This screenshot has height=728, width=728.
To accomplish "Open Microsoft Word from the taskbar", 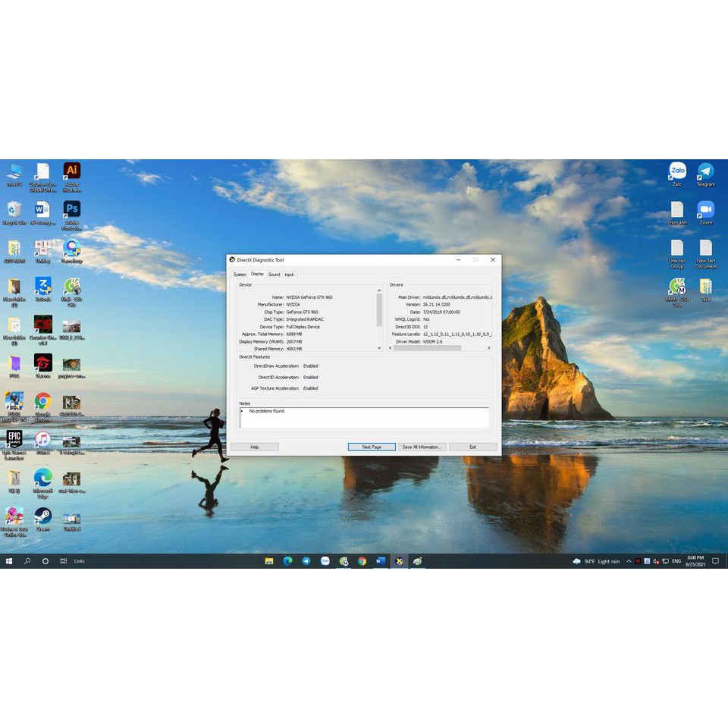I will 381,561.
